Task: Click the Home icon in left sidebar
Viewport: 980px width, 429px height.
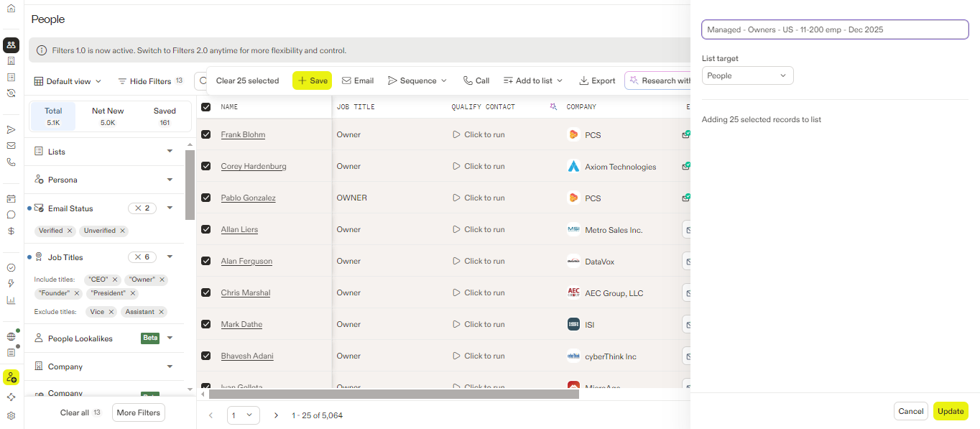Action: (x=11, y=9)
